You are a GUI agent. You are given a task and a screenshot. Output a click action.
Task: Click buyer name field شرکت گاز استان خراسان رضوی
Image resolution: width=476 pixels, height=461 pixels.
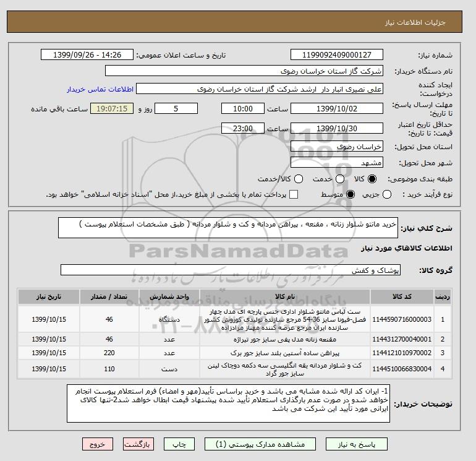[244, 71]
